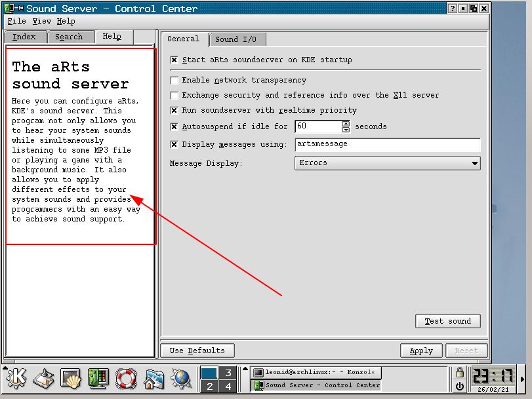Click the Apply button

pos(421,351)
